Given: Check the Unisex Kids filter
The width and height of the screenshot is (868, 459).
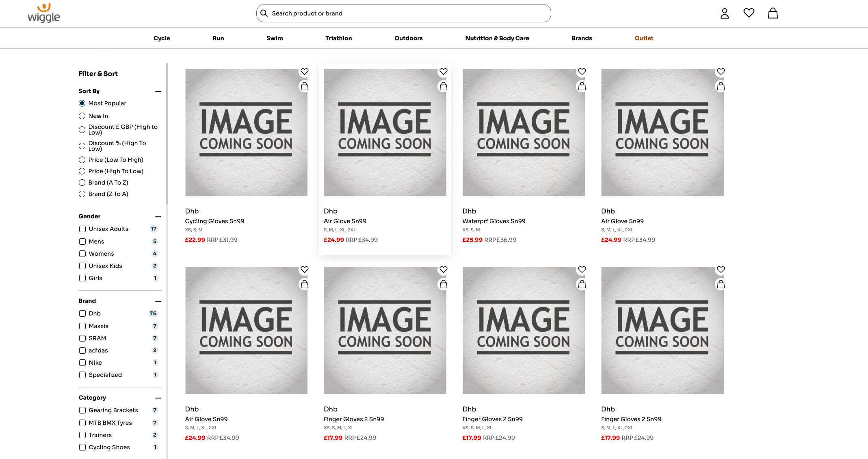Looking at the screenshot, I should tap(82, 266).
